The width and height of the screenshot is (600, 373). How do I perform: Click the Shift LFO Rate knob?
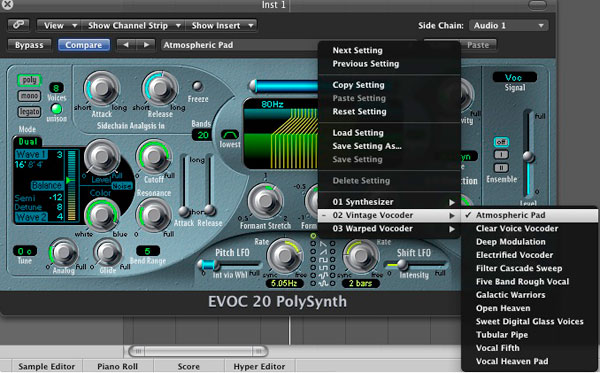(360, 256)
